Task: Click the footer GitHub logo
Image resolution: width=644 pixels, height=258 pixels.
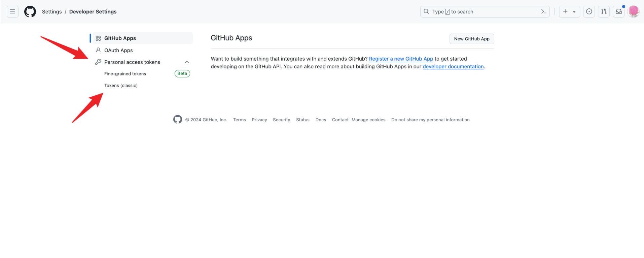Action: tap(178, 119)
